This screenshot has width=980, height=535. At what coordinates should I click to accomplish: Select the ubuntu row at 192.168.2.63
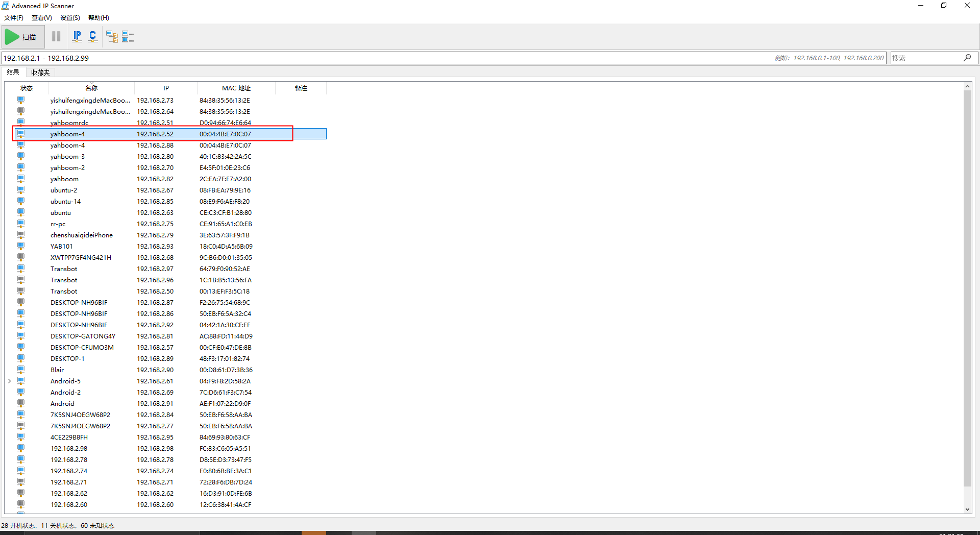(x=170, y=212)
